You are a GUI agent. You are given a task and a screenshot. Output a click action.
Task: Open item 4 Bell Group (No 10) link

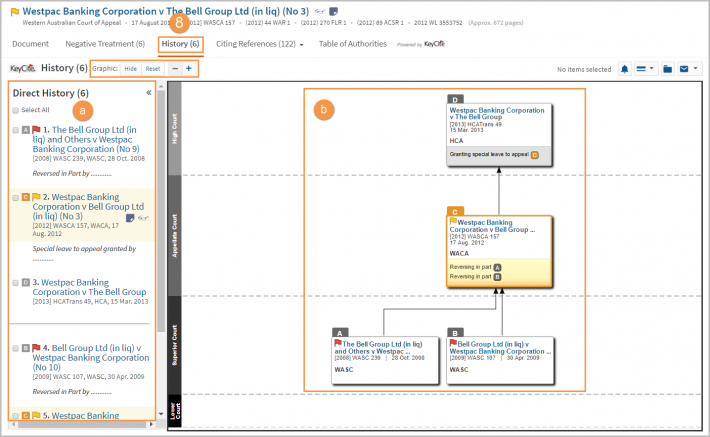click(91, 357)
